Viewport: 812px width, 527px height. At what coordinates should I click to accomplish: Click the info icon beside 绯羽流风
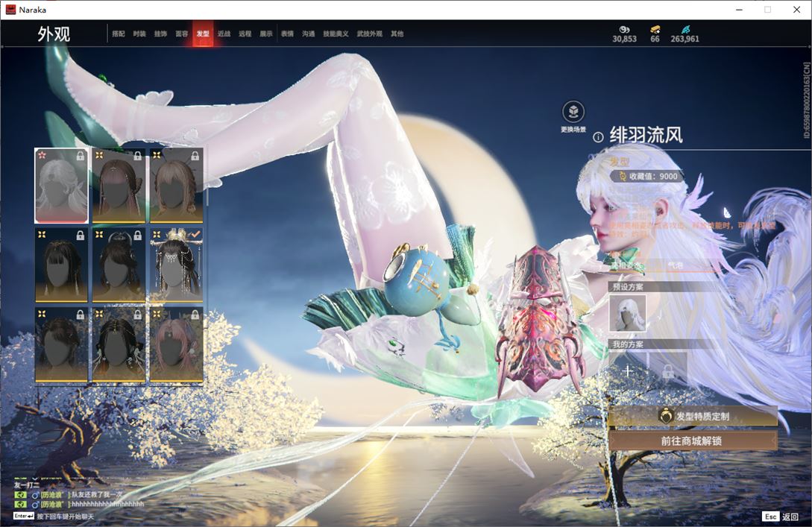(598, 137)
